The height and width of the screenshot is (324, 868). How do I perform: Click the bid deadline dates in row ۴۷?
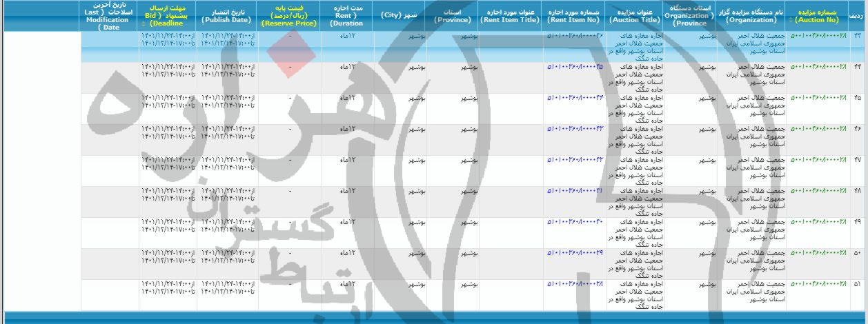pos(168,163)
